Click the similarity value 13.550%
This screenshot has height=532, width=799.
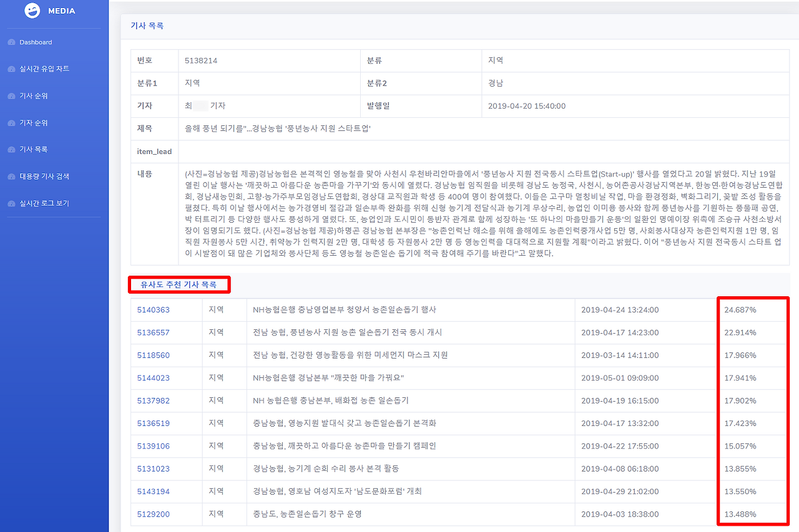740,491
